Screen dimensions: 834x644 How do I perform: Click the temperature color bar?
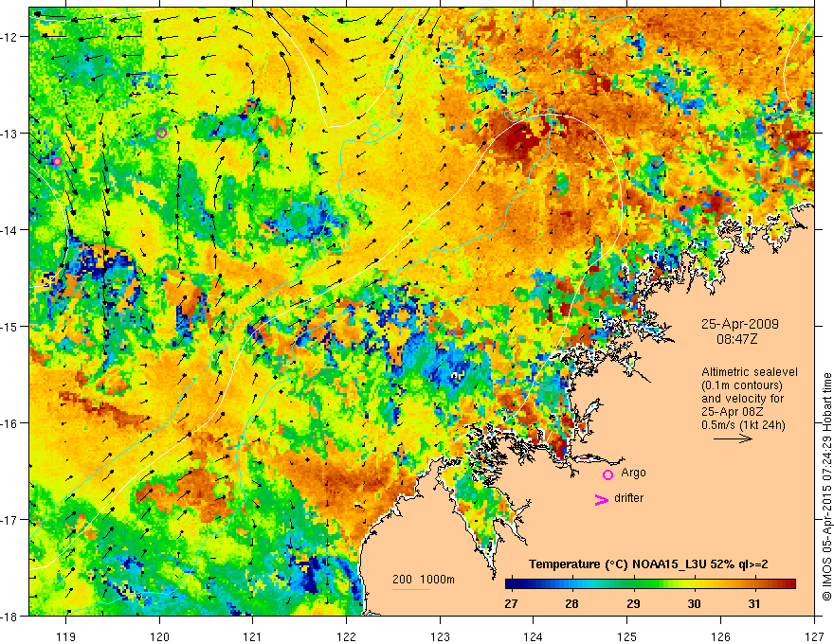click(650, 584)
